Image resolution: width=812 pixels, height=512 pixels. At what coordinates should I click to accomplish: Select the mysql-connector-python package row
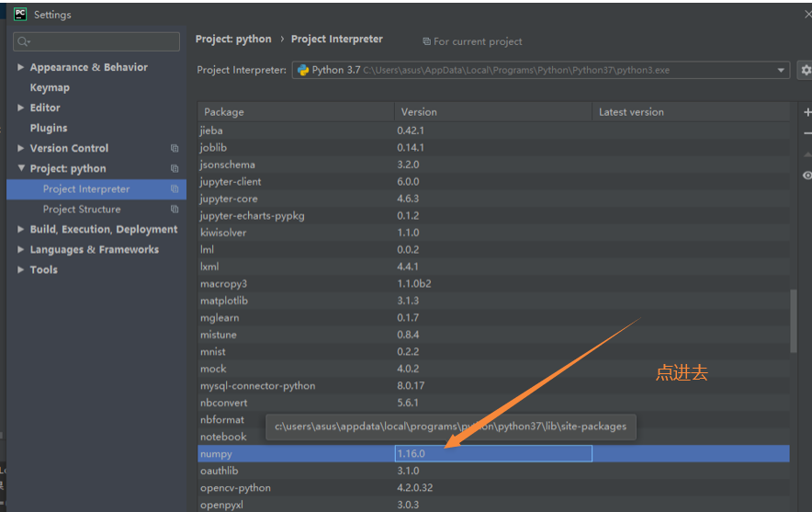[493, 386]
